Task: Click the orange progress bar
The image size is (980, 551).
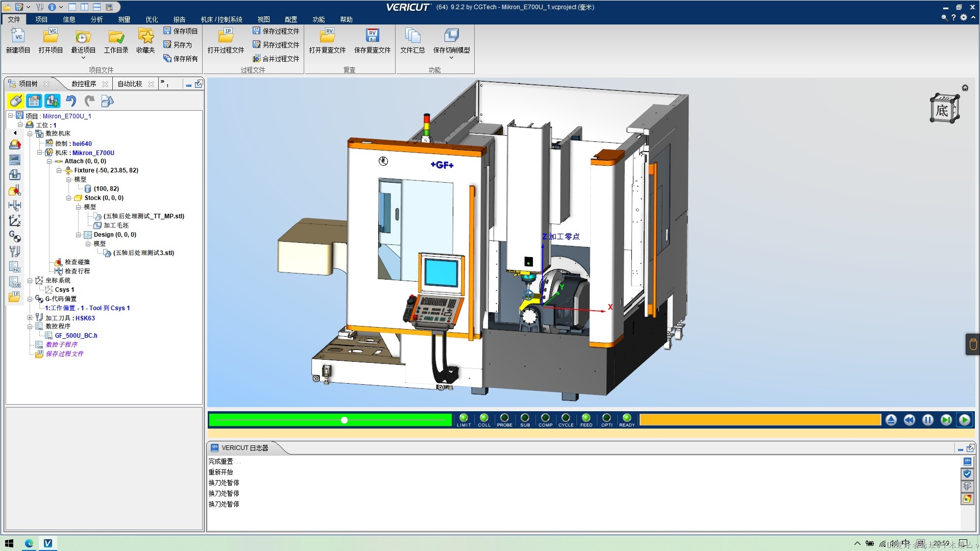Action: pyautogui.click(x=760, y=420)
